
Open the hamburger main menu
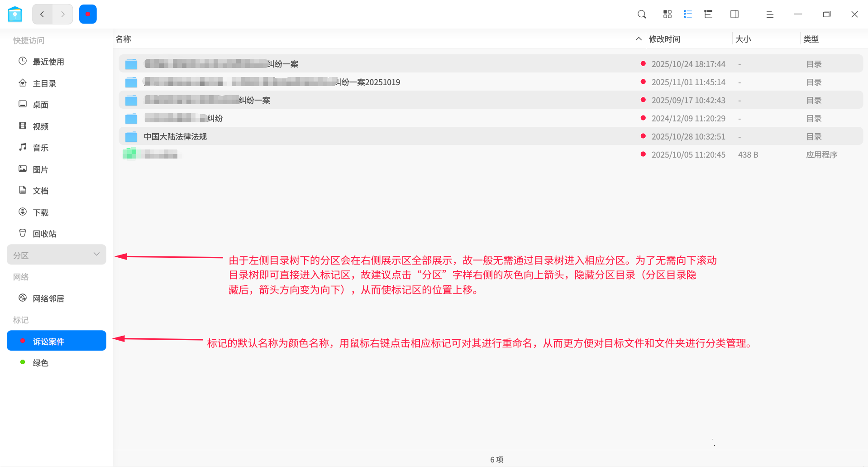tap(770, 14)
